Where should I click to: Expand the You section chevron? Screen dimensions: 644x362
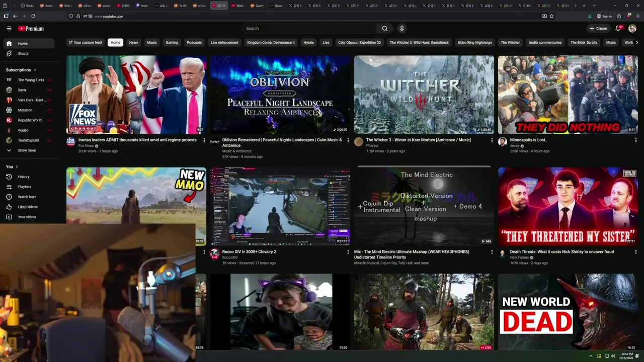pos(17,166)
